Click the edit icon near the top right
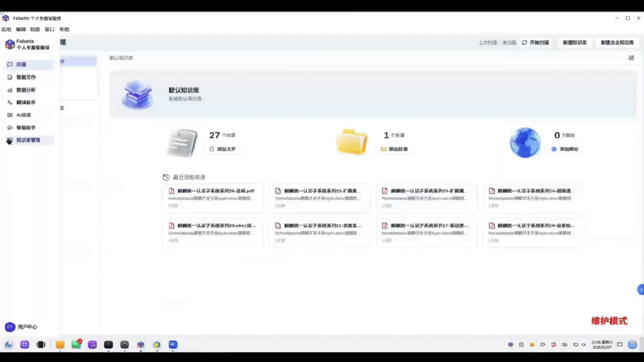This screenshot has width=644, height=362. click(630, 56)
